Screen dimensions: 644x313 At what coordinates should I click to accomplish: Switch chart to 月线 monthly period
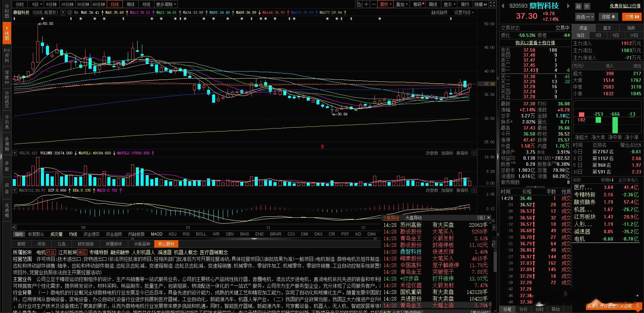146,4
